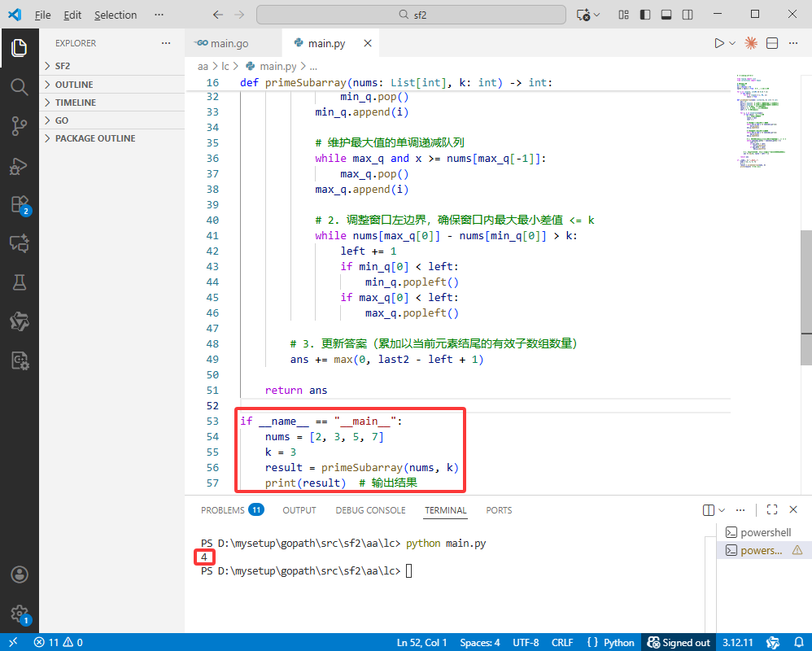Click the orange starburst editor action icon
The height and width of the screenshot is (651, 812).
point(751,43)
